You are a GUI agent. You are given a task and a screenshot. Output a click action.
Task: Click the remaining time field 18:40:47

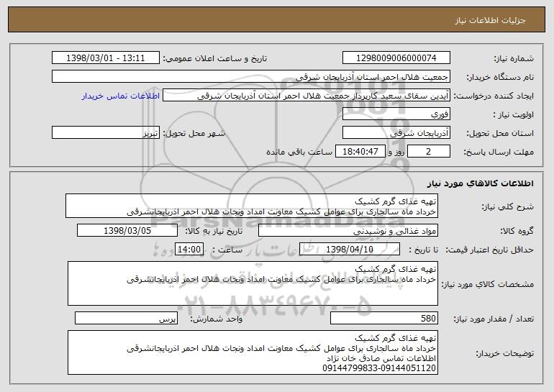point(360,152)
